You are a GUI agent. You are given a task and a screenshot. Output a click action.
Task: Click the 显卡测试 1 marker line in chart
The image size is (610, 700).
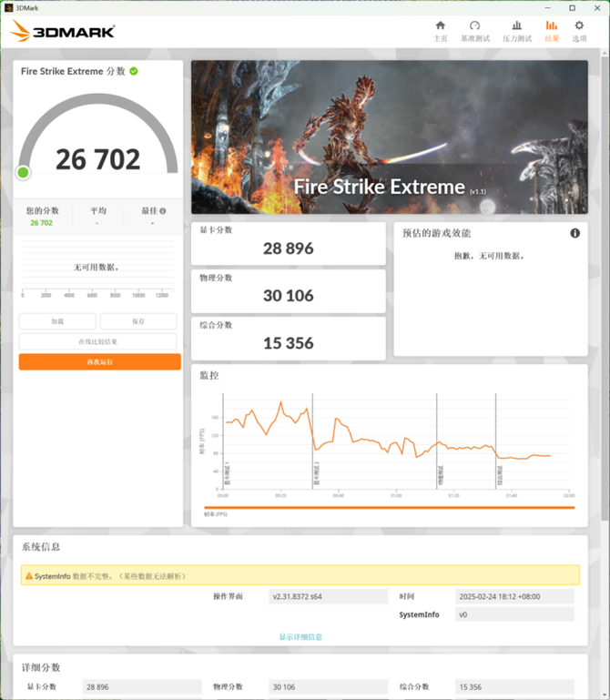tap(223, 441)
